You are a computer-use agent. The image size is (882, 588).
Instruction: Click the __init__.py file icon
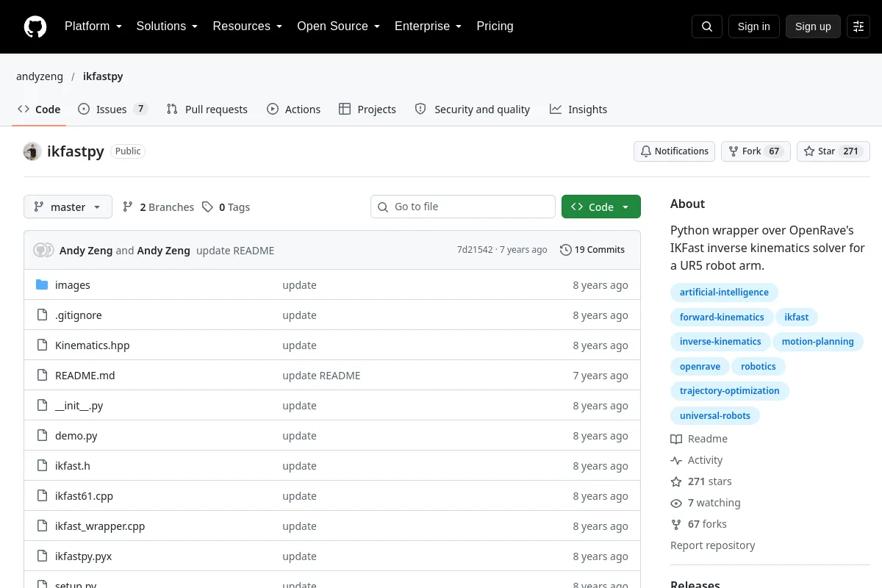click(x=42, y=406)
